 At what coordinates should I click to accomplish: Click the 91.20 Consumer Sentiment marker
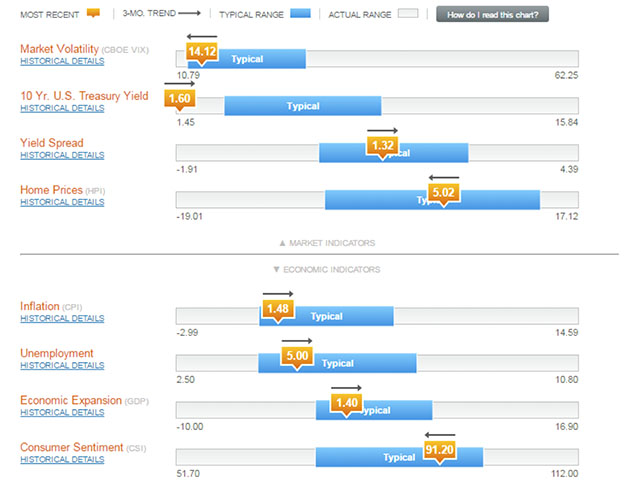click(440, 450)
